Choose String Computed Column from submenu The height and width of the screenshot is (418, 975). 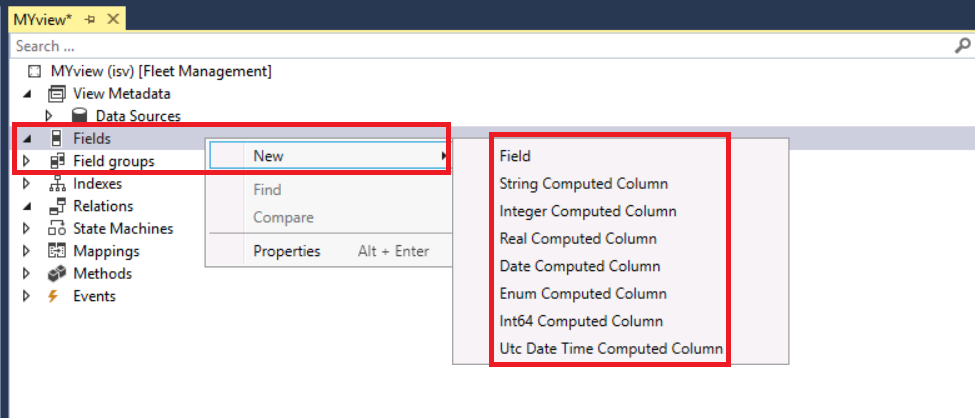[x=583, y=184]
